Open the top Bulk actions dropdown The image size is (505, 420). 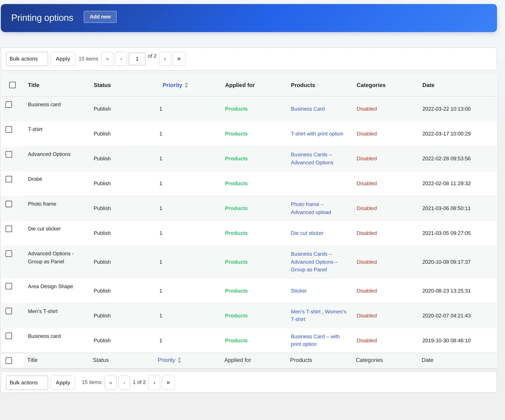coord(27,59)
